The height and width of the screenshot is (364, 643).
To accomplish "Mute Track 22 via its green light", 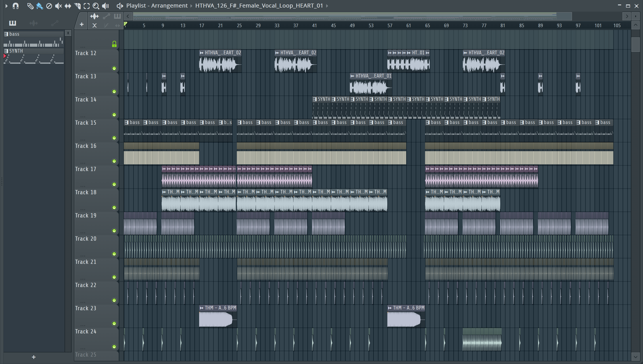I will [x=114, y=300].
